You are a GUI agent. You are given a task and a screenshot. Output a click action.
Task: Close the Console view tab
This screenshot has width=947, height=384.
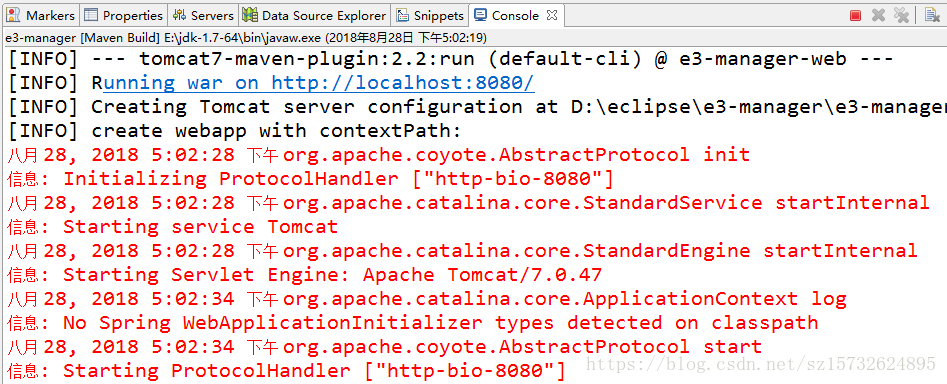[x=551, y=15]
